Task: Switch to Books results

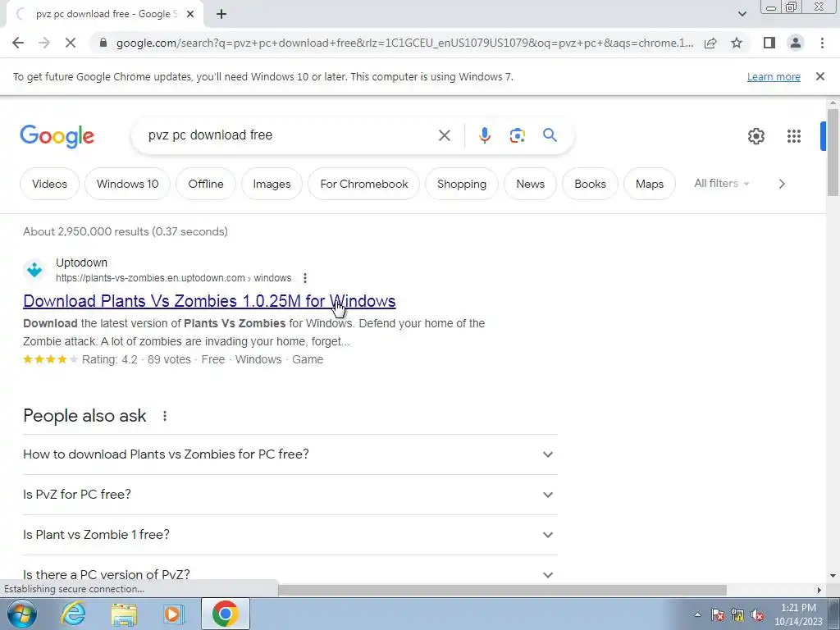Action: (x=590, y=184)
